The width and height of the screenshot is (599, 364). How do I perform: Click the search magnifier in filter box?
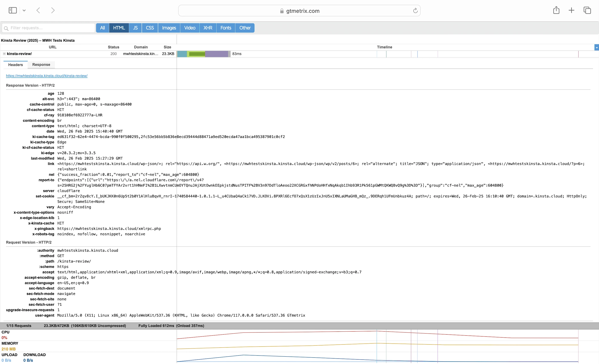6,28
